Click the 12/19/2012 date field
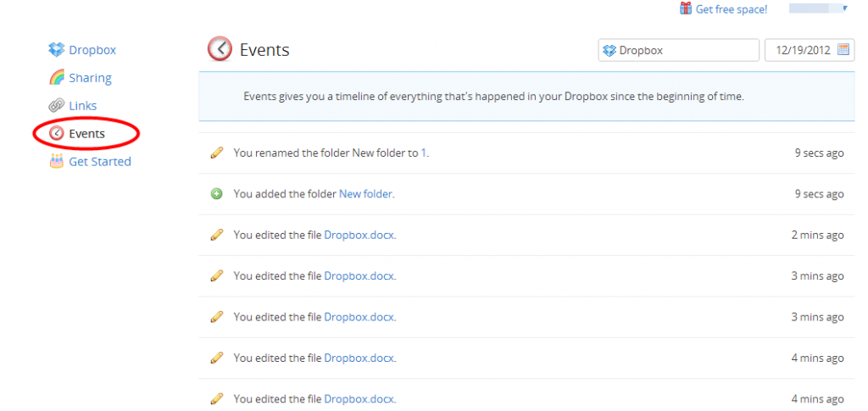The width and height of the screenshot is (868, 411). pyautogui.click(x=810, y=50)
